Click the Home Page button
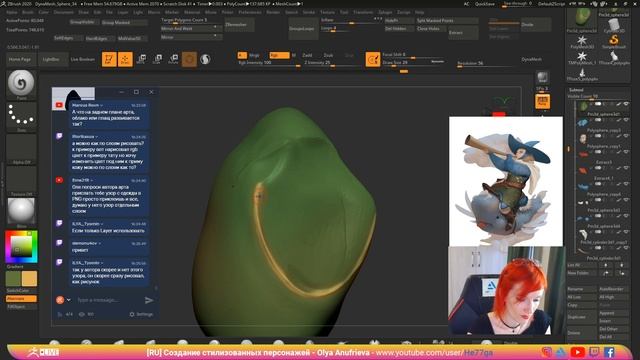The height and width of the screenshot is (360, 640). [20, 60]
